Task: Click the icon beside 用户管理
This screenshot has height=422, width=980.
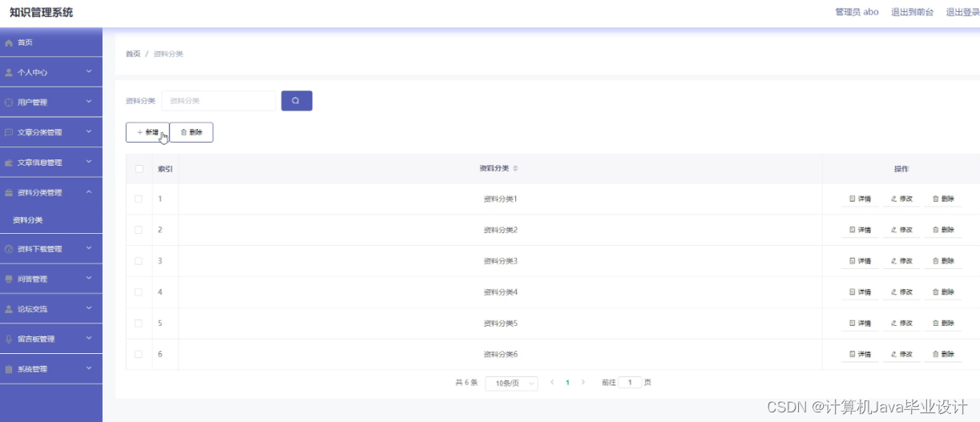Action: [x=9, y=102]
